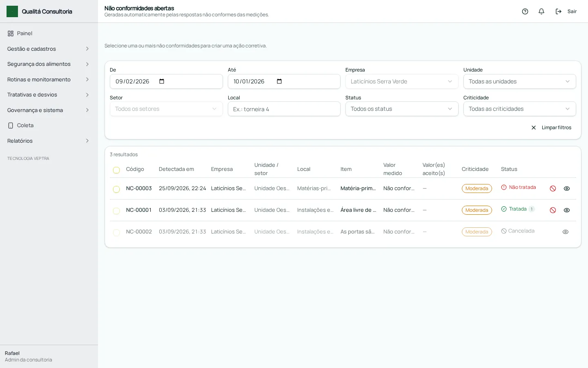
Task: View details eye icon for NC-00002
Action: (x=566, y=232)
